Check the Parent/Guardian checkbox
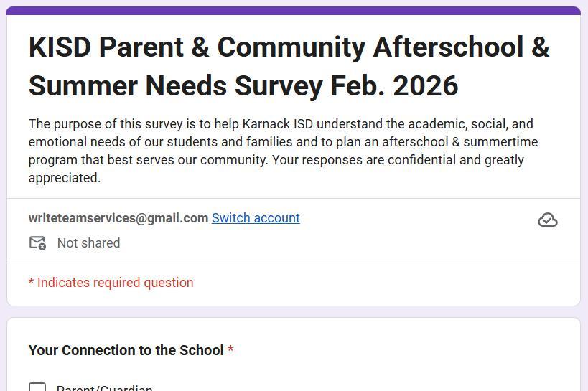Image resolution: width=588 pixels, height=391 pixels. (37, 388)
